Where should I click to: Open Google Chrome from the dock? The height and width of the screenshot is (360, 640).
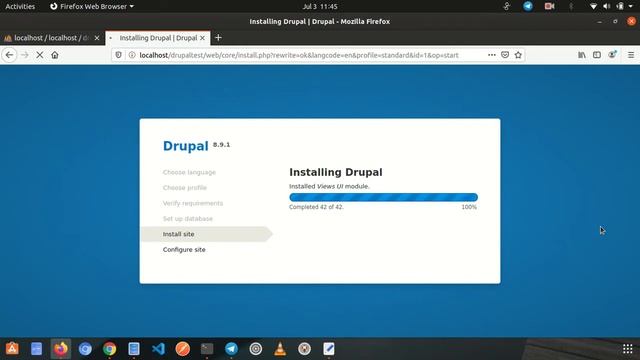click(x=109, y=349)
